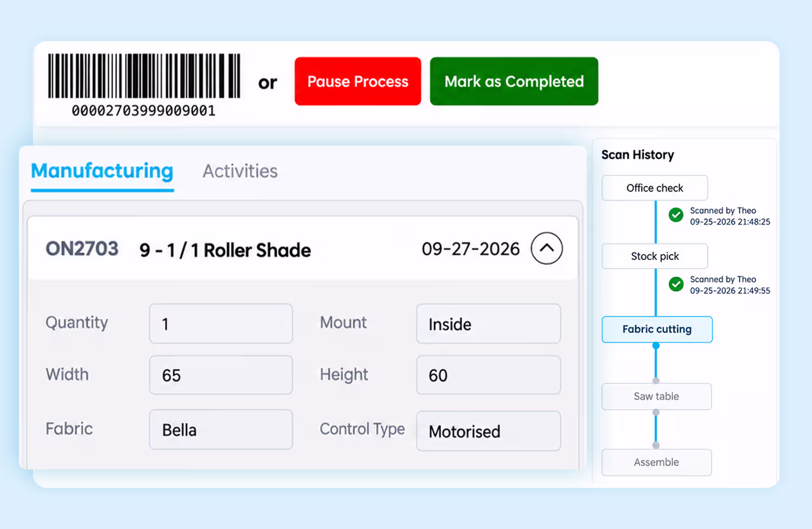The image size is (812, 529).
Task: Select the Saw table step
Action: tap(656, 396)
